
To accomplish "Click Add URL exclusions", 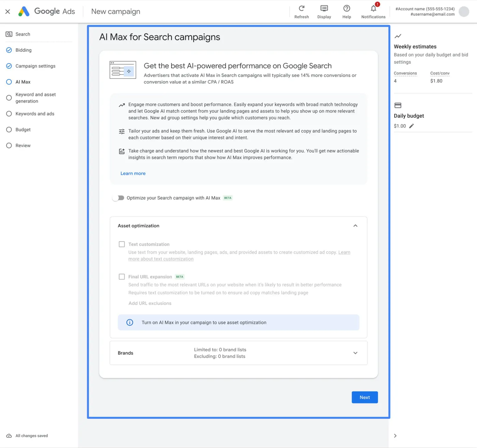I will pos(150,303).
